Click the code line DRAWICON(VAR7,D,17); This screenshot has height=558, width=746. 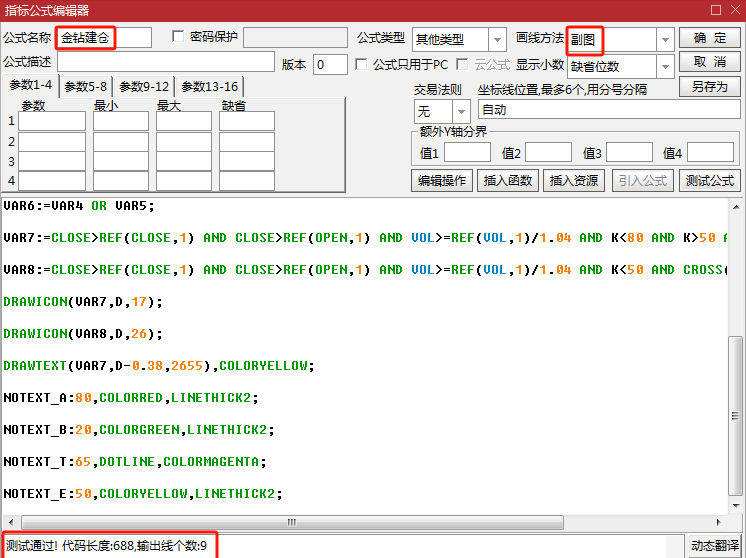coord(83,302)
